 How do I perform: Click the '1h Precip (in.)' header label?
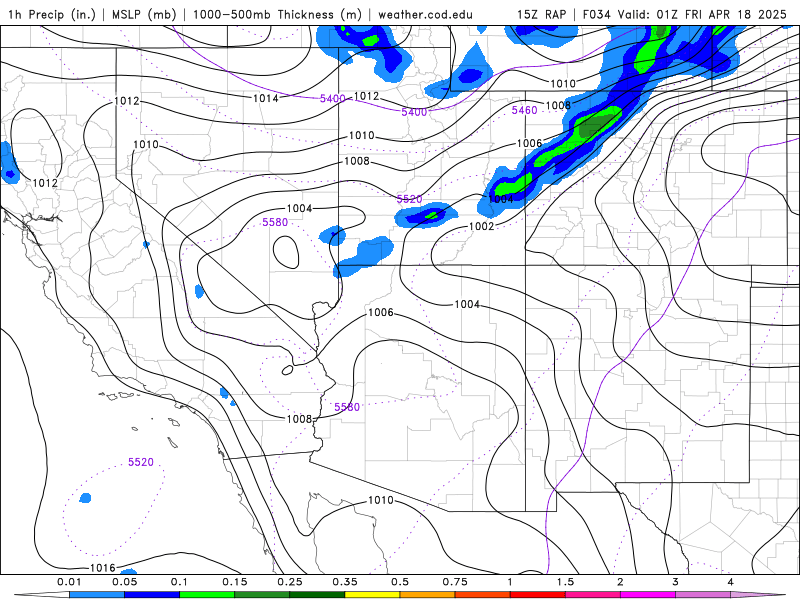point(52,14)
